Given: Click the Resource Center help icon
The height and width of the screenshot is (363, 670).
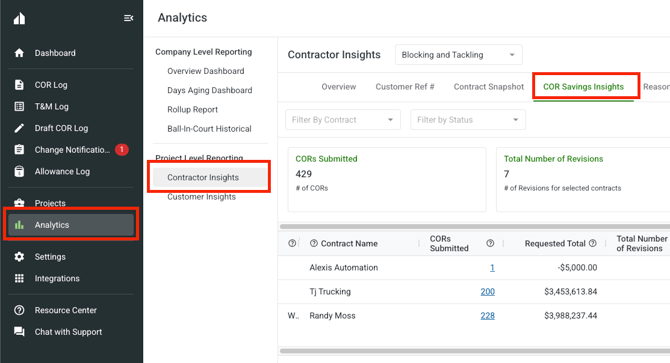Looking at the screenshot, I should click(19, 310).
